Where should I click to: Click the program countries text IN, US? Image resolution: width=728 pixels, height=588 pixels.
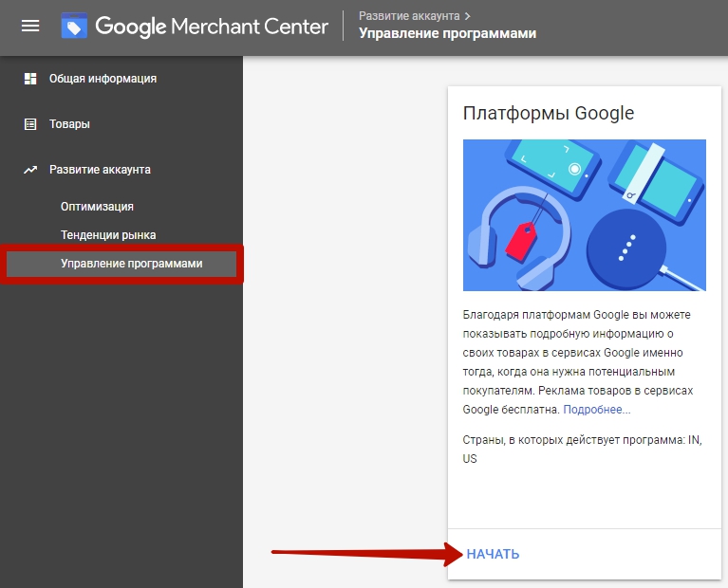(x=582, y=450)
